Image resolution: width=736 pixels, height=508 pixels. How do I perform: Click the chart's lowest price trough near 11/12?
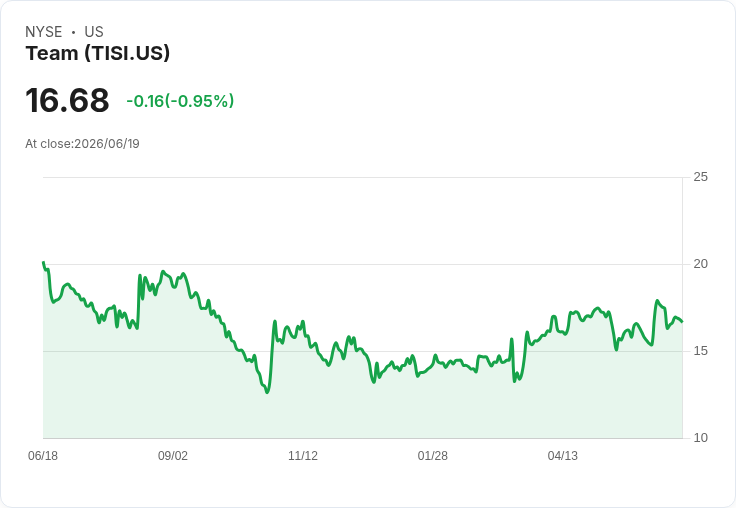click(267, 392)
